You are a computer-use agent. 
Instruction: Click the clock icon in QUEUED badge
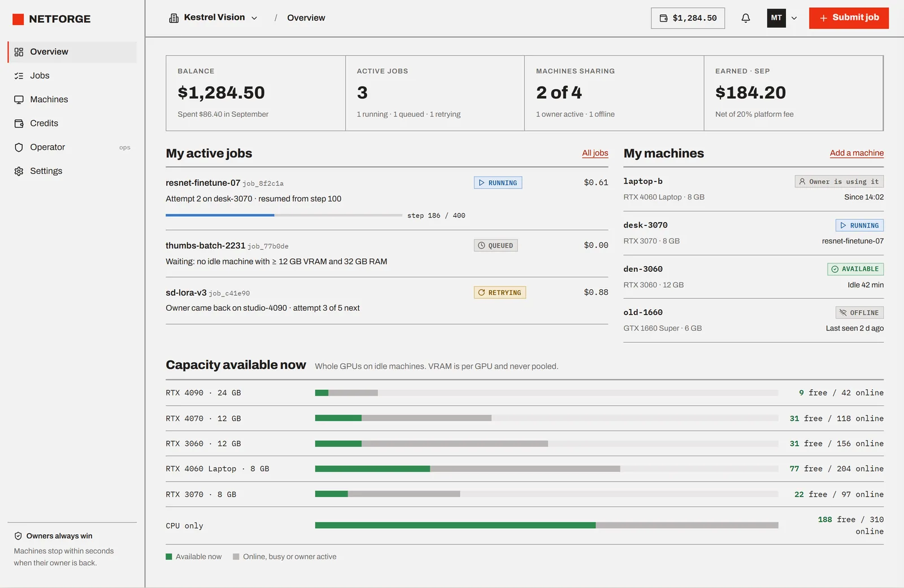click(x=481, y=246)
